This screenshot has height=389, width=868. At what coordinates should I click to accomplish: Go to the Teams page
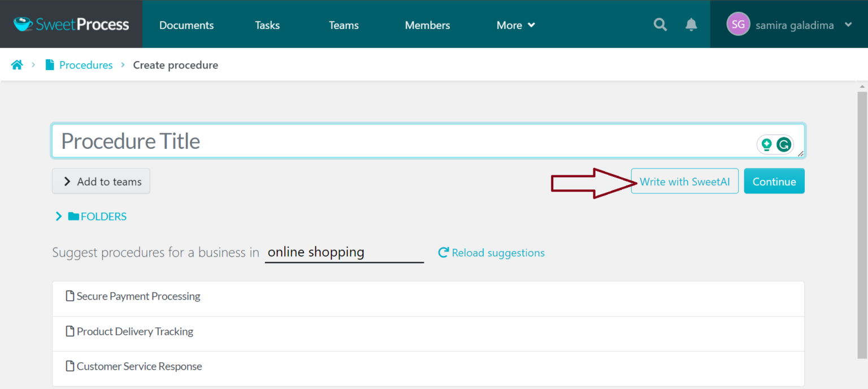point(344,25)
